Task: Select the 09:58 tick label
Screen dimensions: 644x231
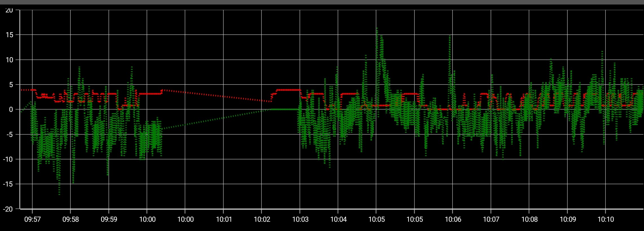Action: pos(71,219)
